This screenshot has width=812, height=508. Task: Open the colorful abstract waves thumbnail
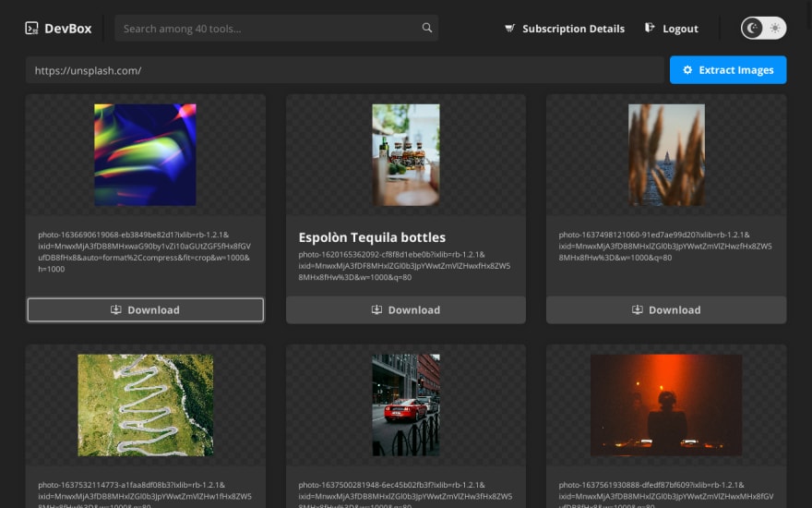coord(145,154)
